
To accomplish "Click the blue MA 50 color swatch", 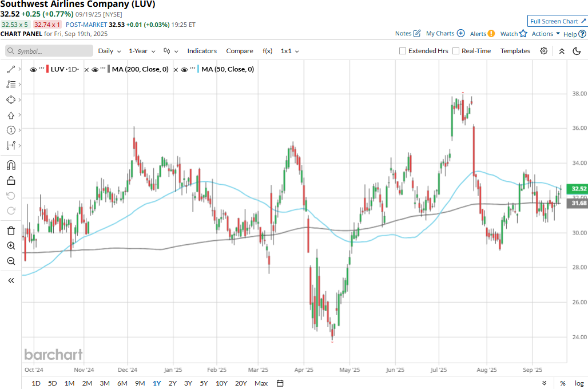I will (x=198, y=69).
